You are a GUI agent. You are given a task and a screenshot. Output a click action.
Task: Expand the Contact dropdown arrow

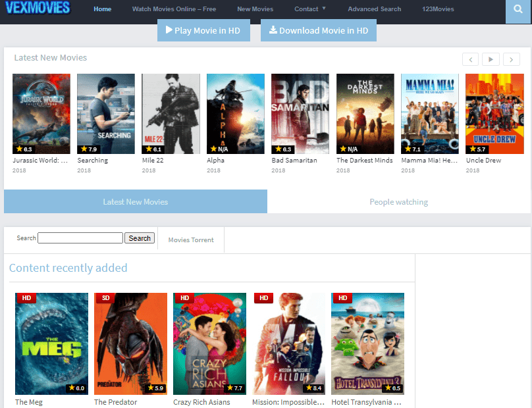pos(324,8)
